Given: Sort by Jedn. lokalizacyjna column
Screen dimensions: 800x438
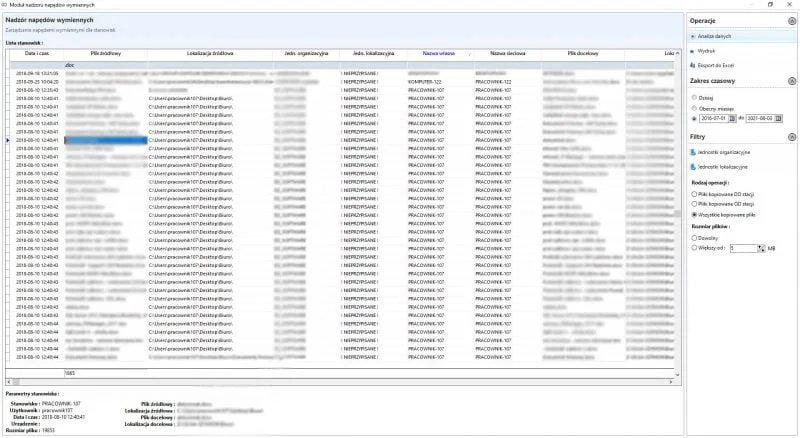Looking at the screenshot, I should (373, 54).
